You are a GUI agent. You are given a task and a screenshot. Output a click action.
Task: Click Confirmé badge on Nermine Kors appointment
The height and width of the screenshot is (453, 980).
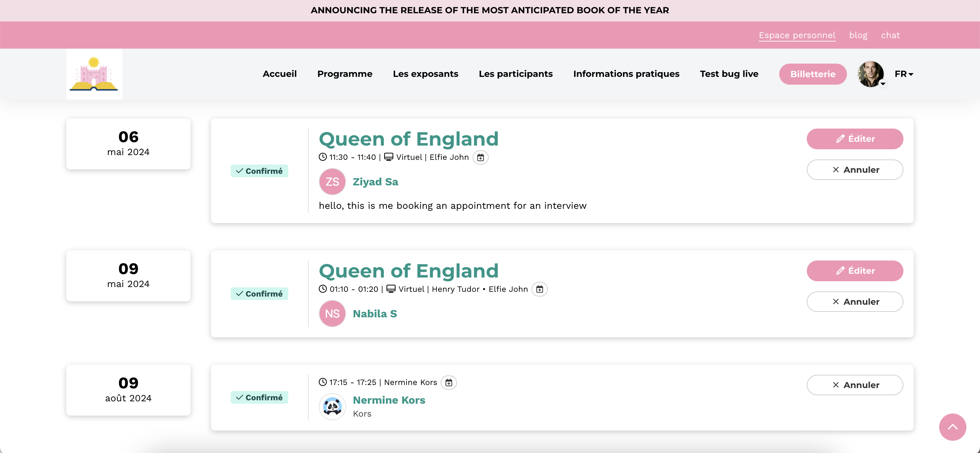259,398
